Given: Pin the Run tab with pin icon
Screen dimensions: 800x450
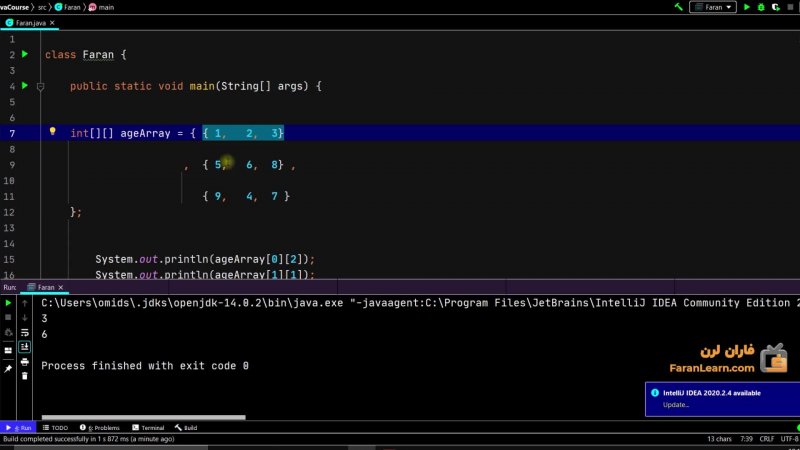Looking at the screenshot, I should pos(8,368).
